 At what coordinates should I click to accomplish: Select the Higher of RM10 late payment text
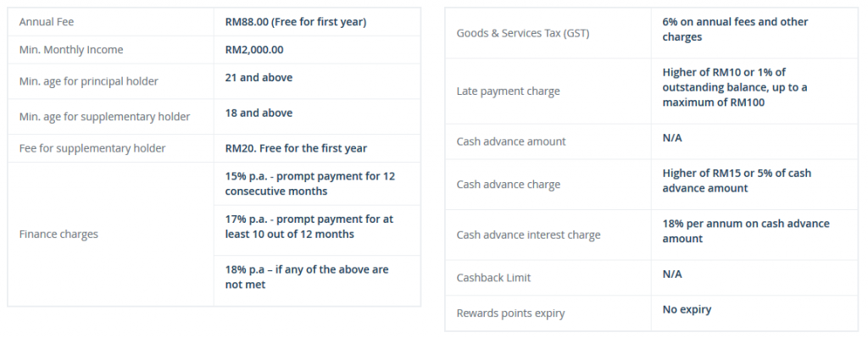(735, 87)
